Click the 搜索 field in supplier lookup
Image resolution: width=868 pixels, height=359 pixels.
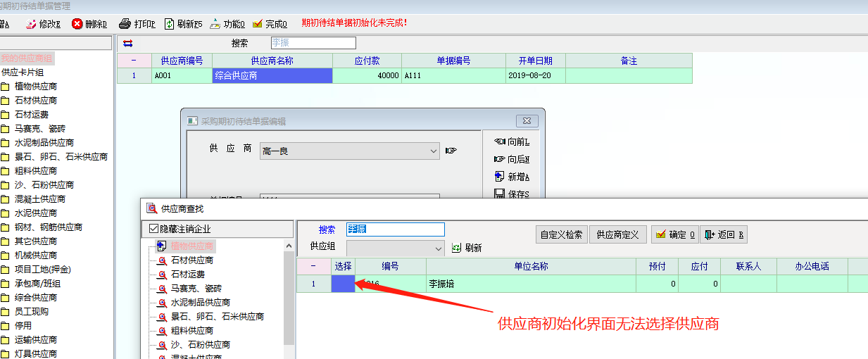[395, 229]
